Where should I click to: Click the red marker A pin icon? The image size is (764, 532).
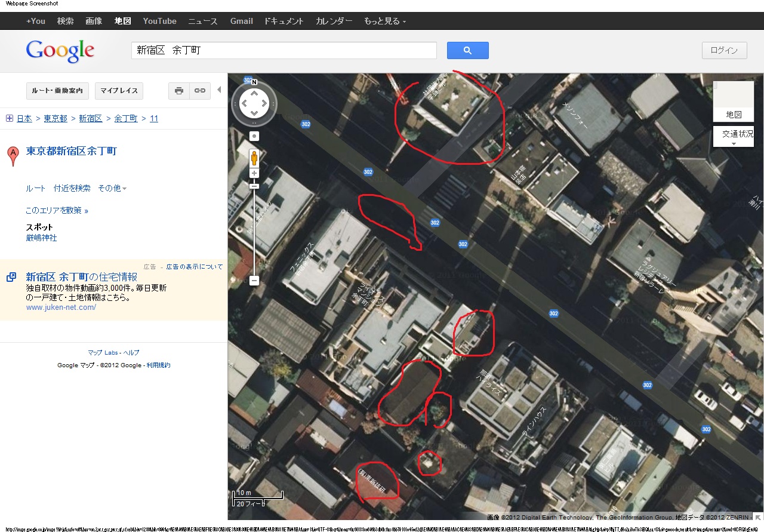(x=13, y=155)
